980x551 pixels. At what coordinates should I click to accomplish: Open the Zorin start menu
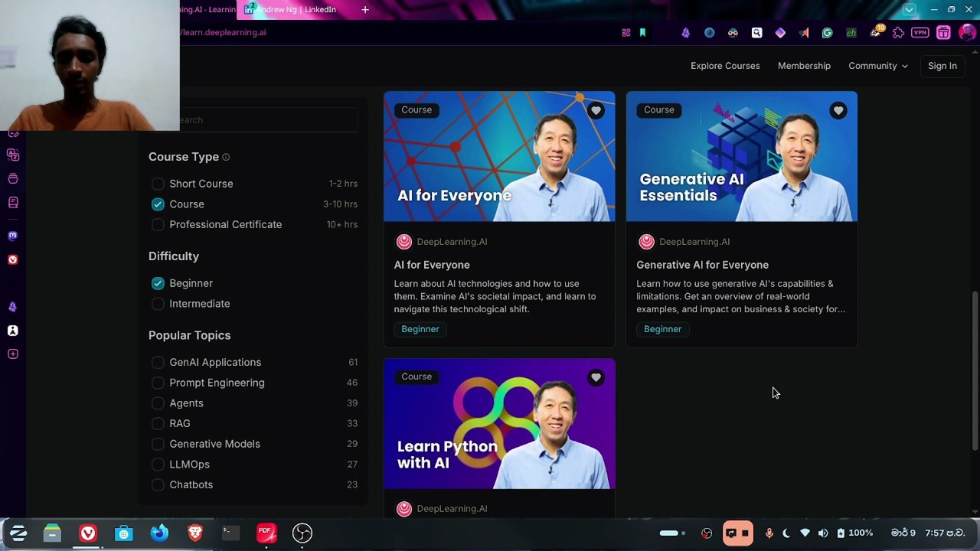[18, 533]
